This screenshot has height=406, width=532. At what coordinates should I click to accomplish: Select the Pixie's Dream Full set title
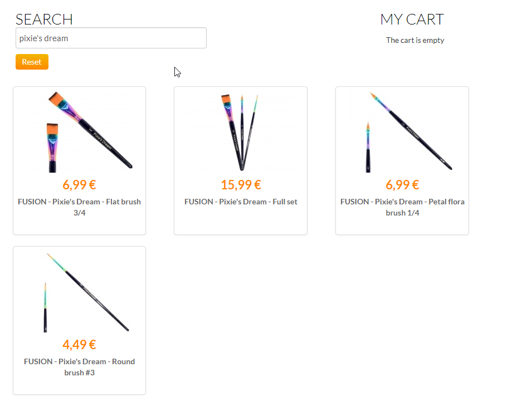241,202
